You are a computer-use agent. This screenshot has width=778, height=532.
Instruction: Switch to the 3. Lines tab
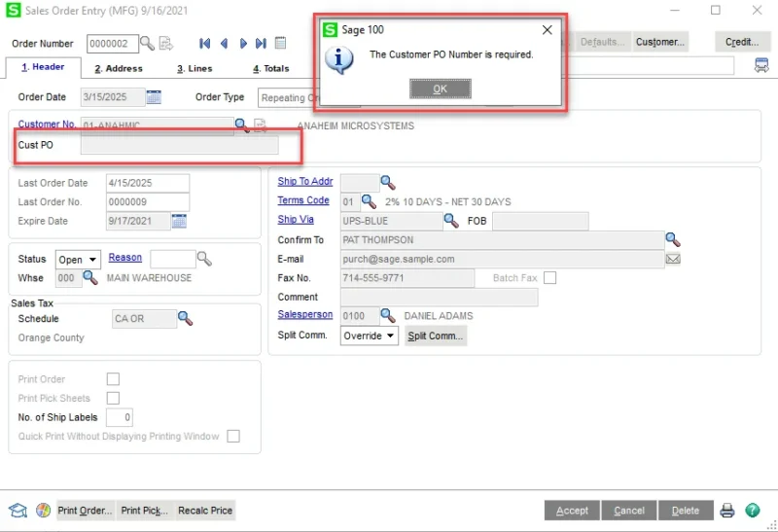pos(194,68)
